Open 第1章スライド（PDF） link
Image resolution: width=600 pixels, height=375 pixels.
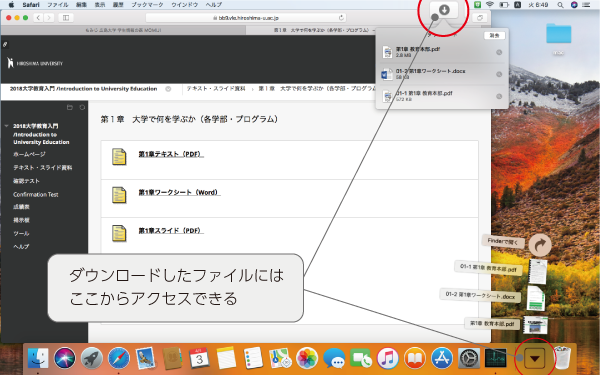(x=171, y=231)
